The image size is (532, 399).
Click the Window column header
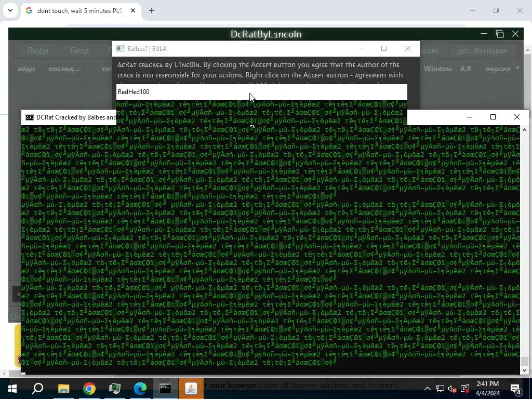437,69
